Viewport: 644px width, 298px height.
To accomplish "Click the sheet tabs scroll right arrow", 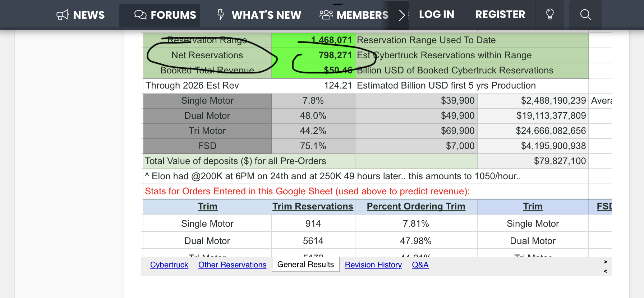I will pyautogui.click(x=605, y=262).
